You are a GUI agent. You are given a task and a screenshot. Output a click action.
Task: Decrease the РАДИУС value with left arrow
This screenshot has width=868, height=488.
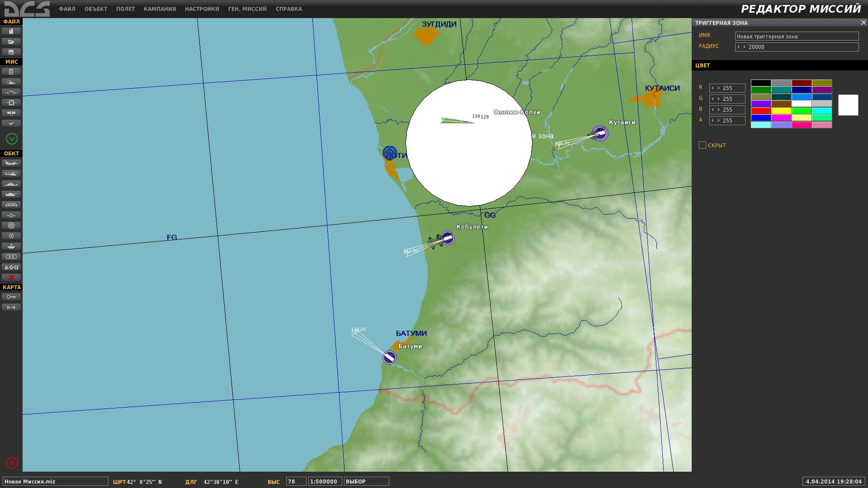click(x=739, y=47)
